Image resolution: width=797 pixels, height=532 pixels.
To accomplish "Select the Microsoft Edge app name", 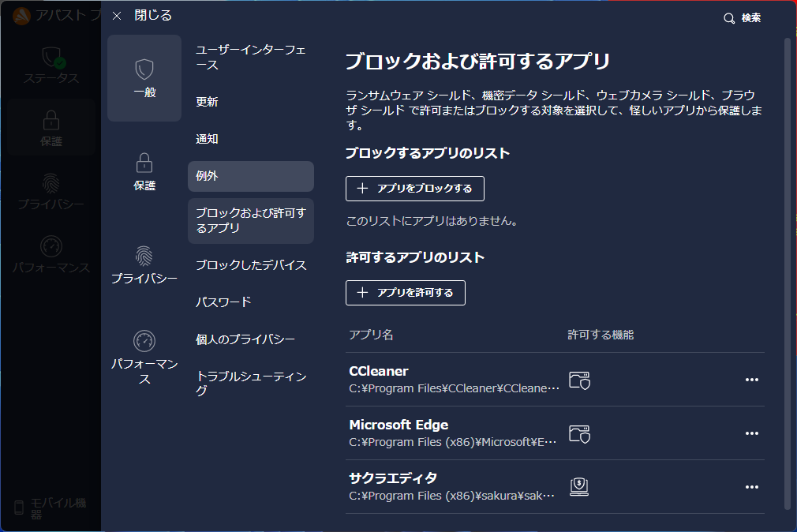I will (x=398, y=425).
